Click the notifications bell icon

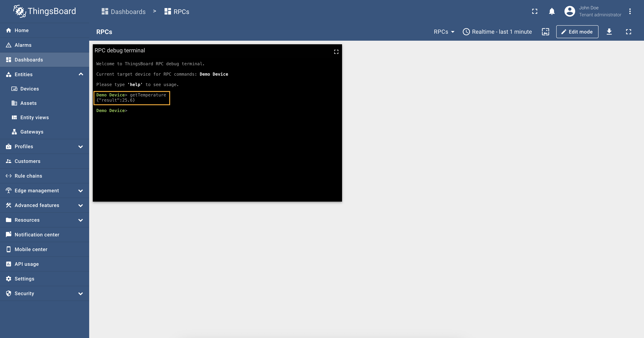552,11
